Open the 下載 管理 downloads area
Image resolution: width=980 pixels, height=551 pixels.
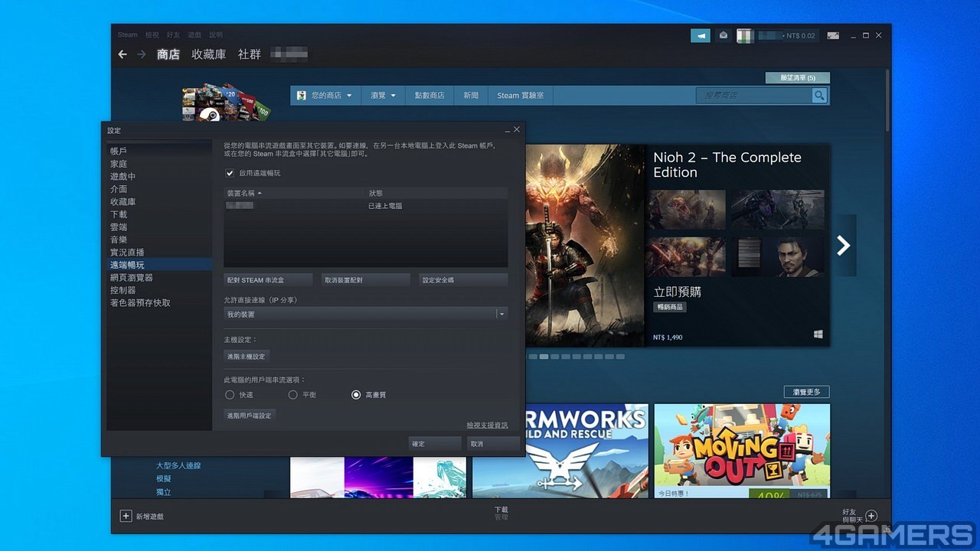[501, 514]
